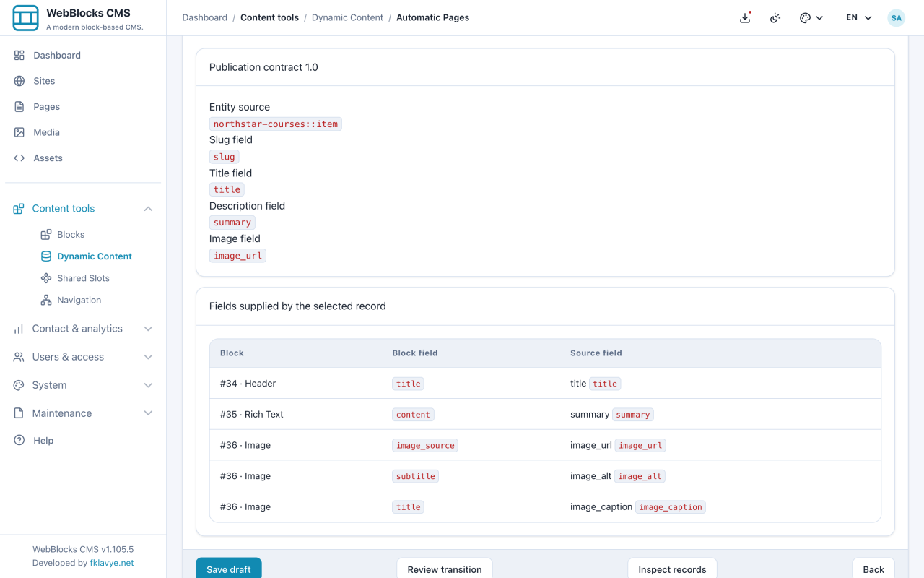The height and width of the screenshot is (578, 924).
Task: Click the Assets code icon
Action: pos(19,158)
